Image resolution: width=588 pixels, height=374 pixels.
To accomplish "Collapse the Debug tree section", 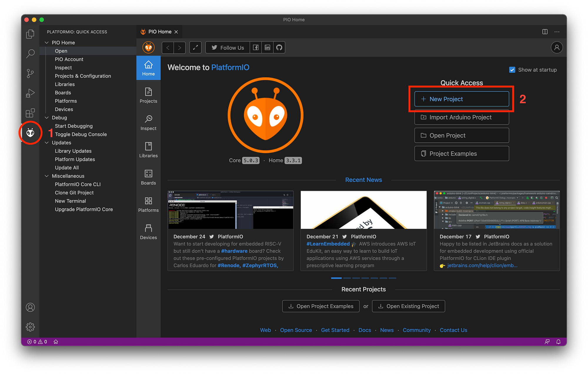I will 47,118.
